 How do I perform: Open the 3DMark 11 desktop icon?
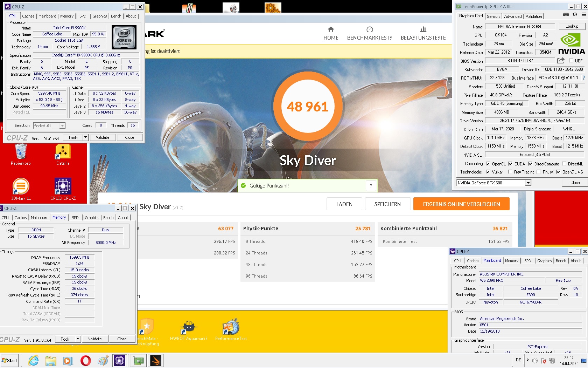21,189
